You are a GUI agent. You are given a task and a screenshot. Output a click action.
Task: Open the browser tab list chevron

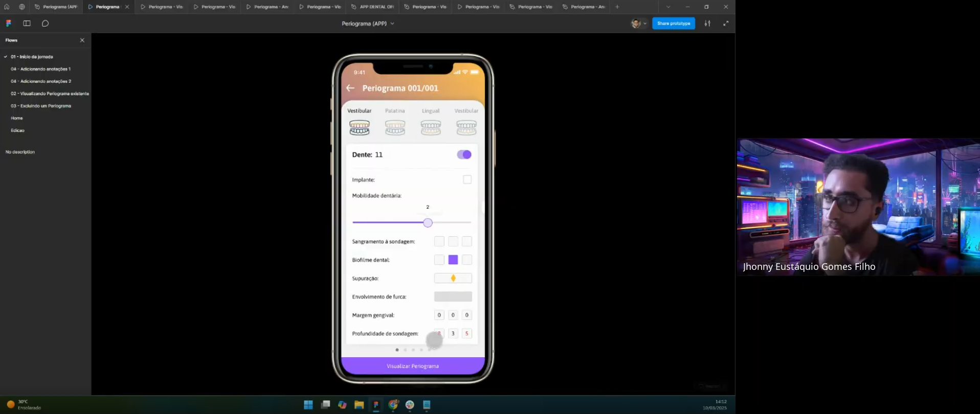pyautogui.click(x=668, y=7)
